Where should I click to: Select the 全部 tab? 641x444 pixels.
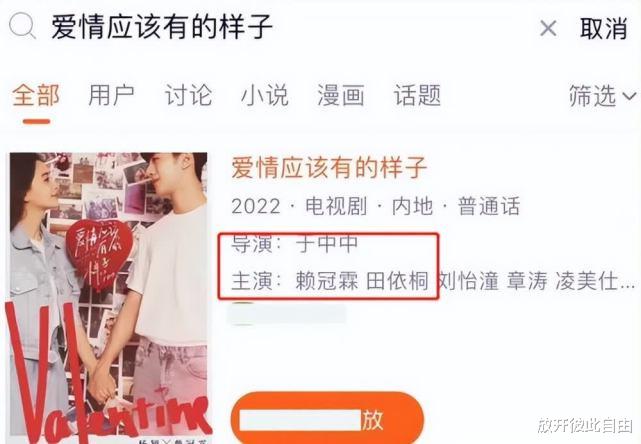point(36,95)
